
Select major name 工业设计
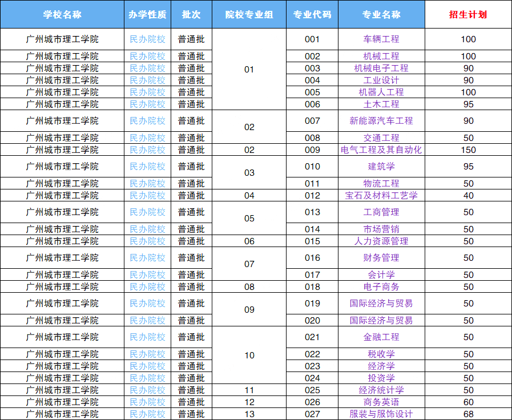tap(381, 80)
